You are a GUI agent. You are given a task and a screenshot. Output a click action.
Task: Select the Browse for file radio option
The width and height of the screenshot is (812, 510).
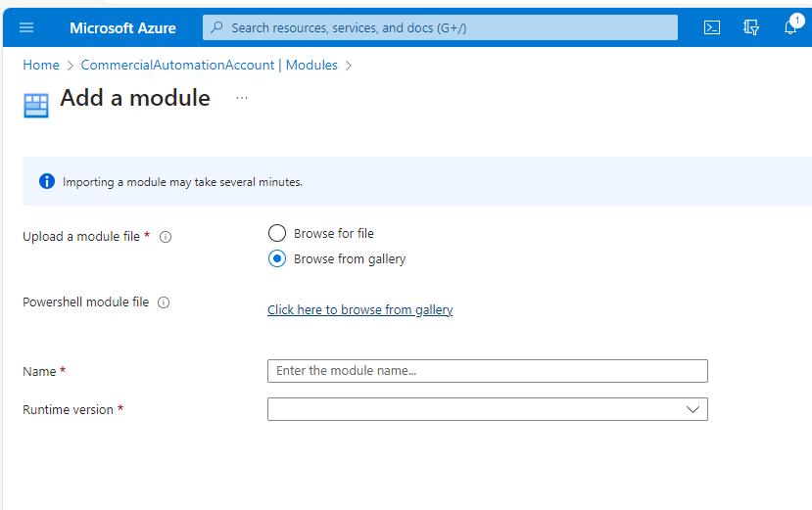(277, 233)
